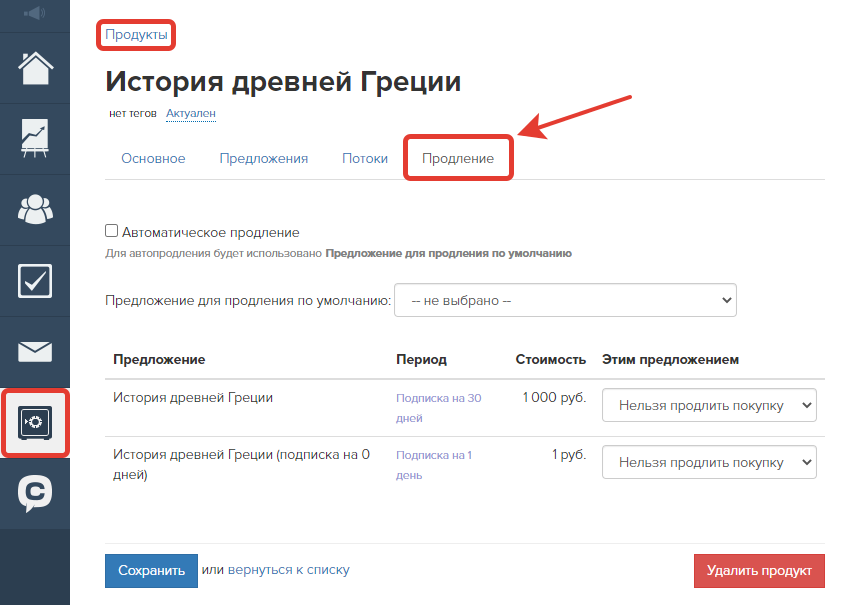842x605 pixels.
Task: Follow the вернуться к списку link
Action: [288, 570]
